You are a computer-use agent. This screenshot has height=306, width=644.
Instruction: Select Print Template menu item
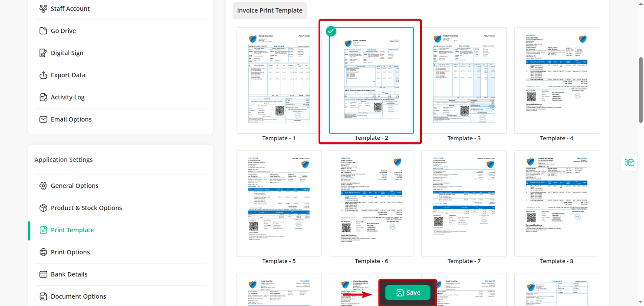tap(121, 230)
